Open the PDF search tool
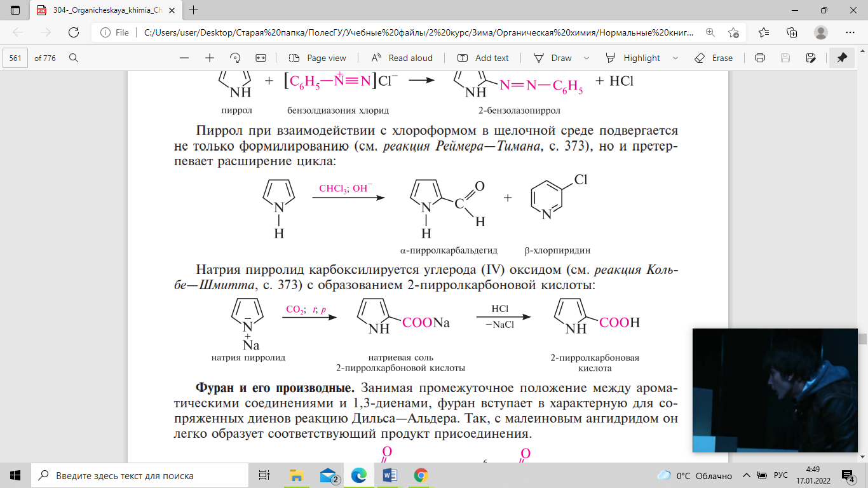The height and width of the screenshot is (488, 868). pyautogui.click(x=74, y=58)
